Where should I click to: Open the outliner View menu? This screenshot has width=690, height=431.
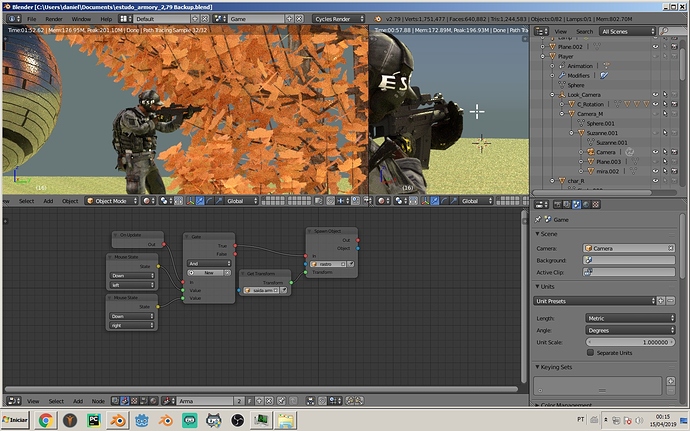[x=560, y=31]
